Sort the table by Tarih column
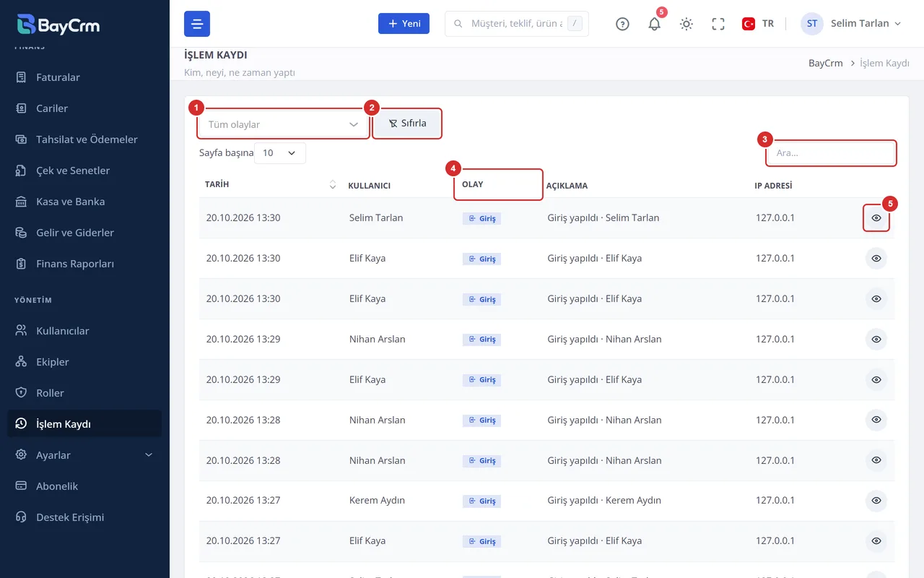 [270, 185]
